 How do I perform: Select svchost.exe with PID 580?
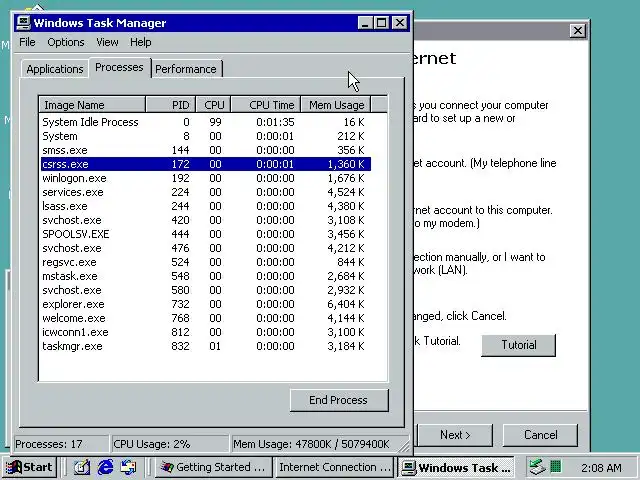(205, 290)
